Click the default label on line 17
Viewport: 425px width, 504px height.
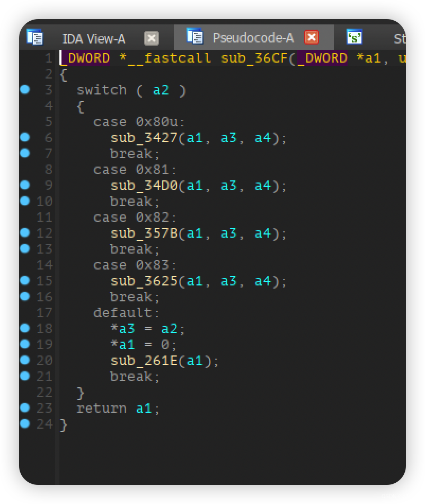(126, 313)
